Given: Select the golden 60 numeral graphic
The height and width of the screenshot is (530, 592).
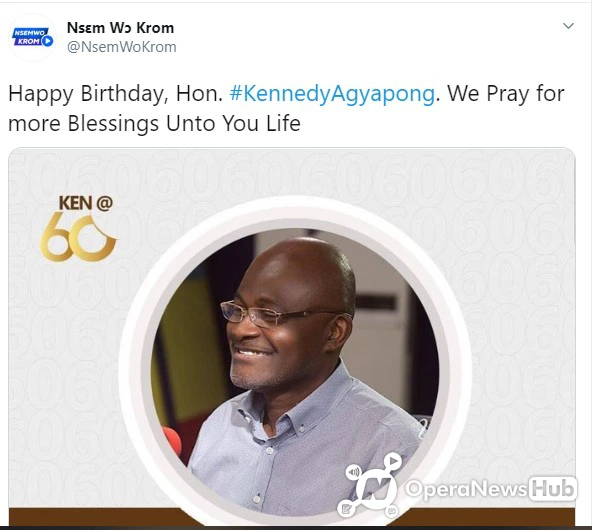Looking at the screenshot, I should pos(78,238).
